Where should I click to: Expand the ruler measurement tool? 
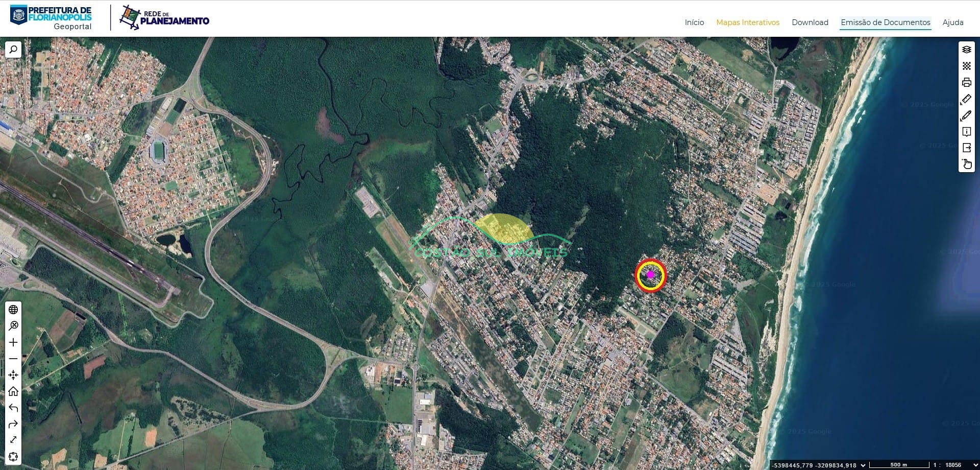[x=966, y=99]
